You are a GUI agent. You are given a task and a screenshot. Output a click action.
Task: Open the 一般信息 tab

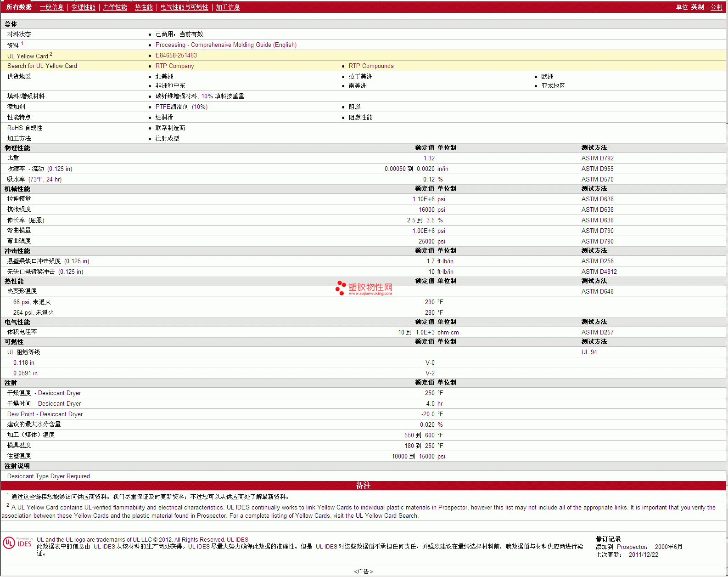point(51,7)
